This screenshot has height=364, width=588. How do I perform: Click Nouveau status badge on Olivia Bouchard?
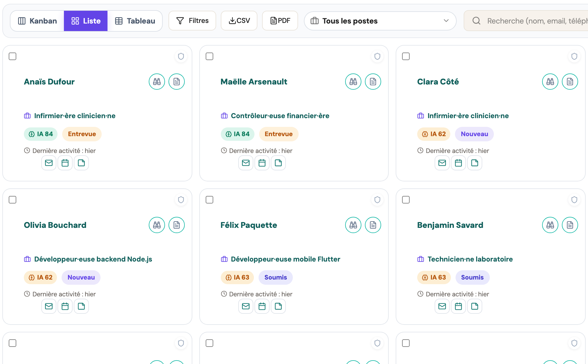point(81,277)
